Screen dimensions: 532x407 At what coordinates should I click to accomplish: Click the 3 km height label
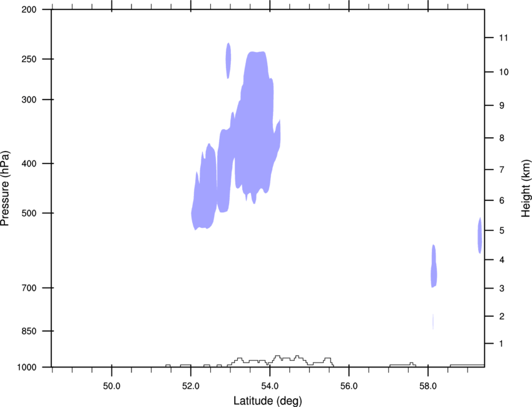point(502,289)
